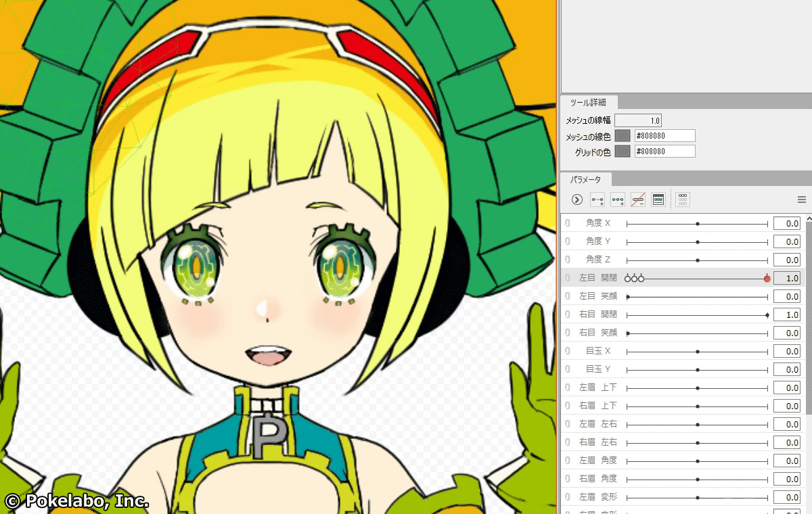Select the 右目 笑顔 parameter label

coord(598,333)
